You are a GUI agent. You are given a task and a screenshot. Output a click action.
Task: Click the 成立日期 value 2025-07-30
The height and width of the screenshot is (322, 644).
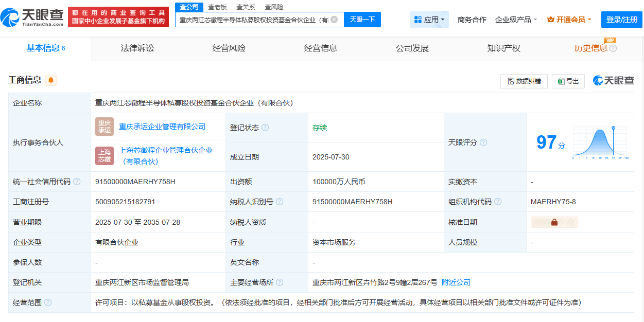click(331, 157)
